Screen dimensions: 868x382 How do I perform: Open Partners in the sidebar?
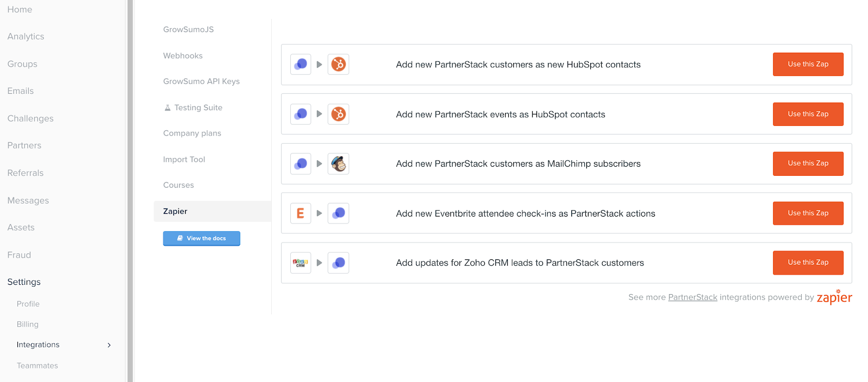click(24, 145)
